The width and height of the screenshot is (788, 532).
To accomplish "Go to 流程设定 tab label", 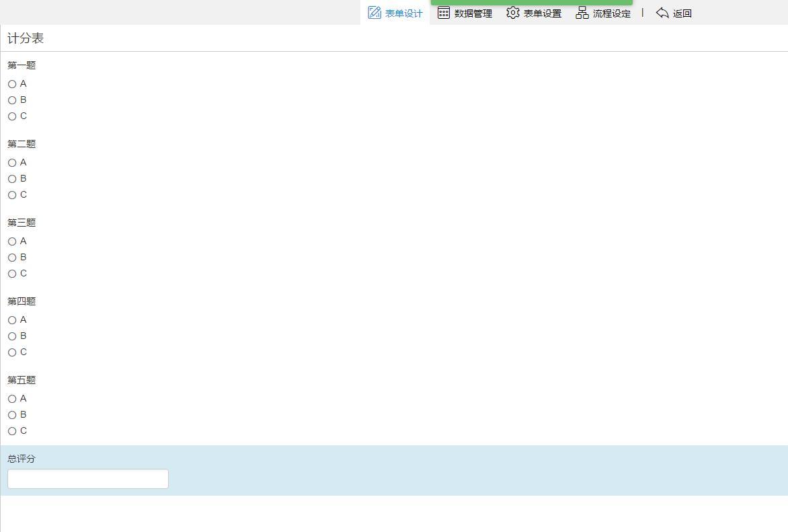I will 612,13.
